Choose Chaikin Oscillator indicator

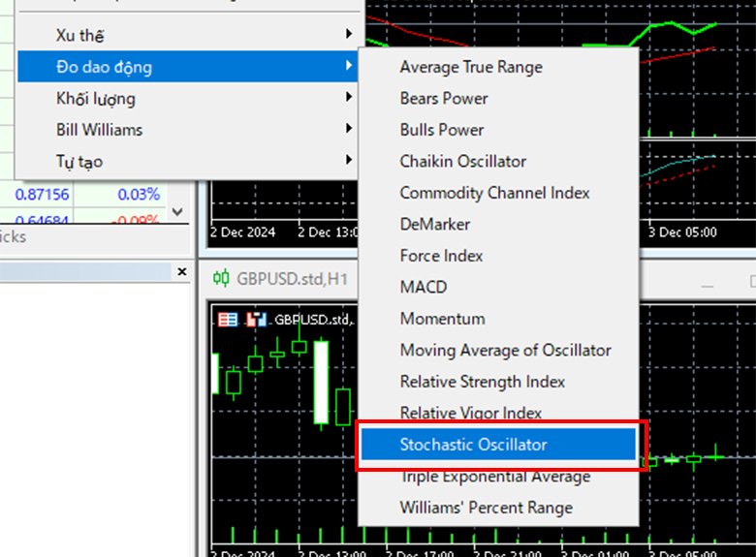click(x=498, y=161)
